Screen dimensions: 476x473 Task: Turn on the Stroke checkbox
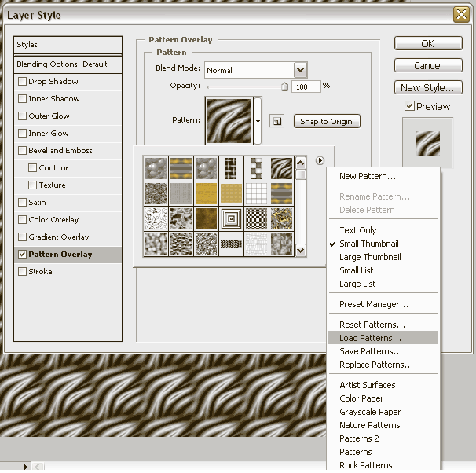[x=22, y=272]
